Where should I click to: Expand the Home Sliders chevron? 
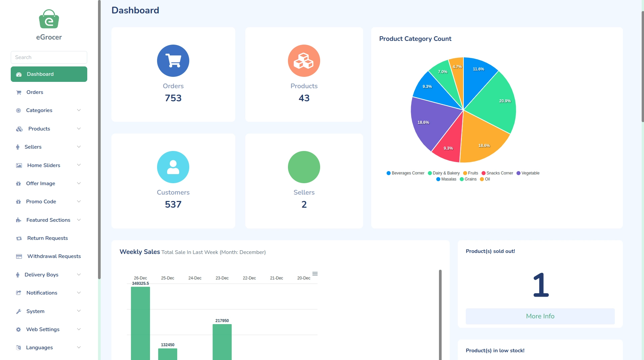[79, 165]
